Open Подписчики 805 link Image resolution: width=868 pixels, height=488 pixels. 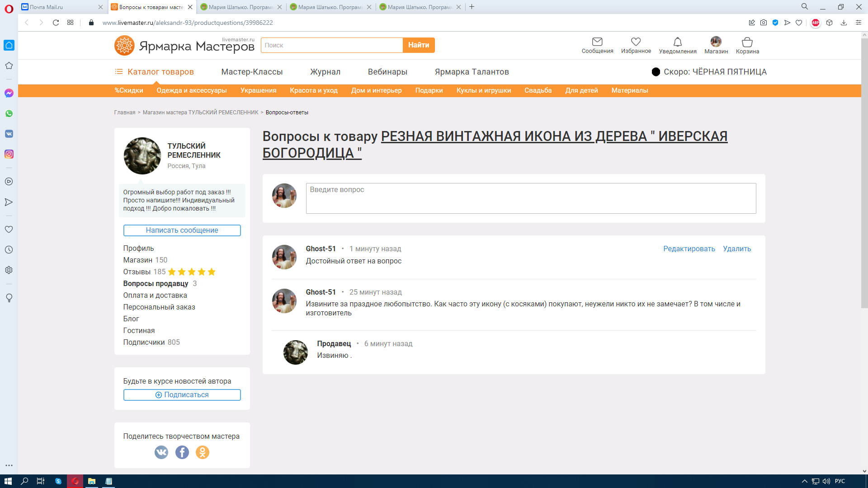[151, 343]
